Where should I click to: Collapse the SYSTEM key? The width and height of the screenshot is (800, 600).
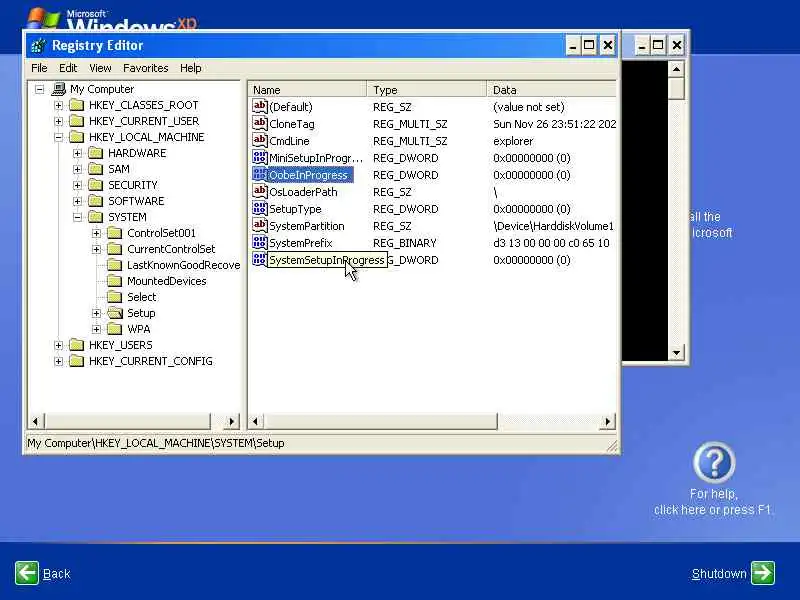coord(77,217)
